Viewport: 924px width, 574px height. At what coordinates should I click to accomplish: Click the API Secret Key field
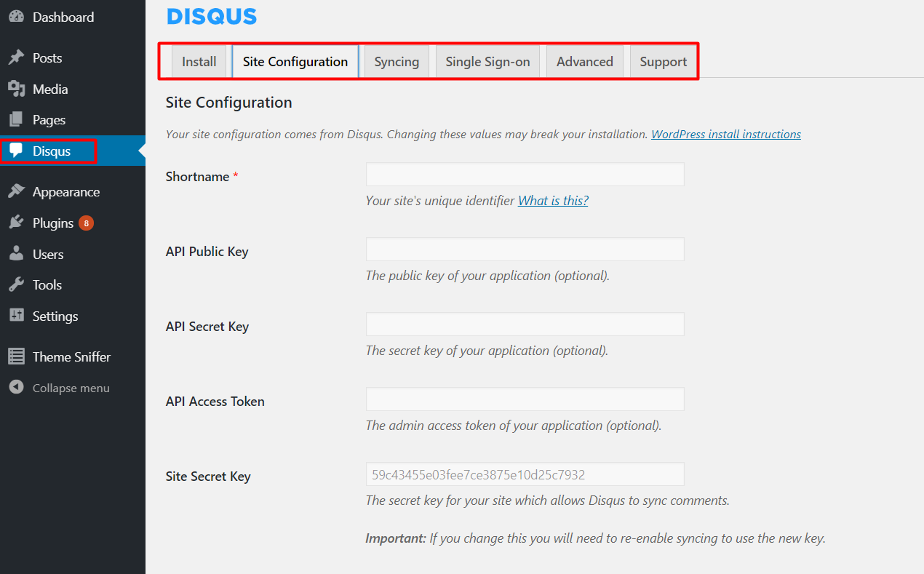(525, 324)
